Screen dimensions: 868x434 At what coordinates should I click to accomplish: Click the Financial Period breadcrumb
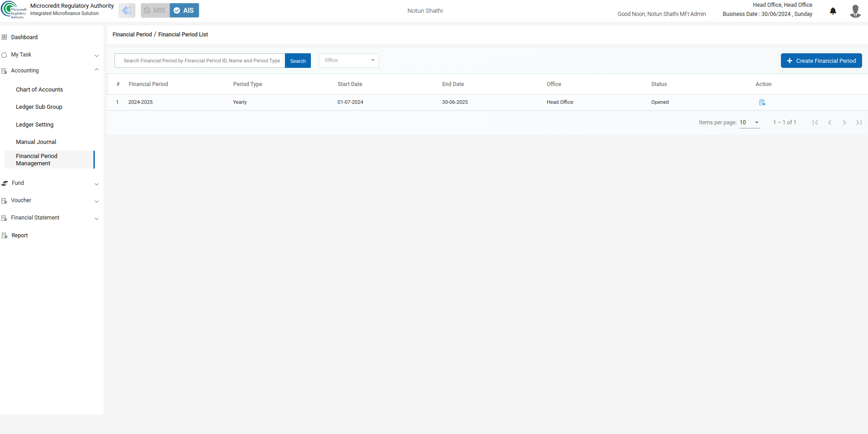click(x=132, y=35)
